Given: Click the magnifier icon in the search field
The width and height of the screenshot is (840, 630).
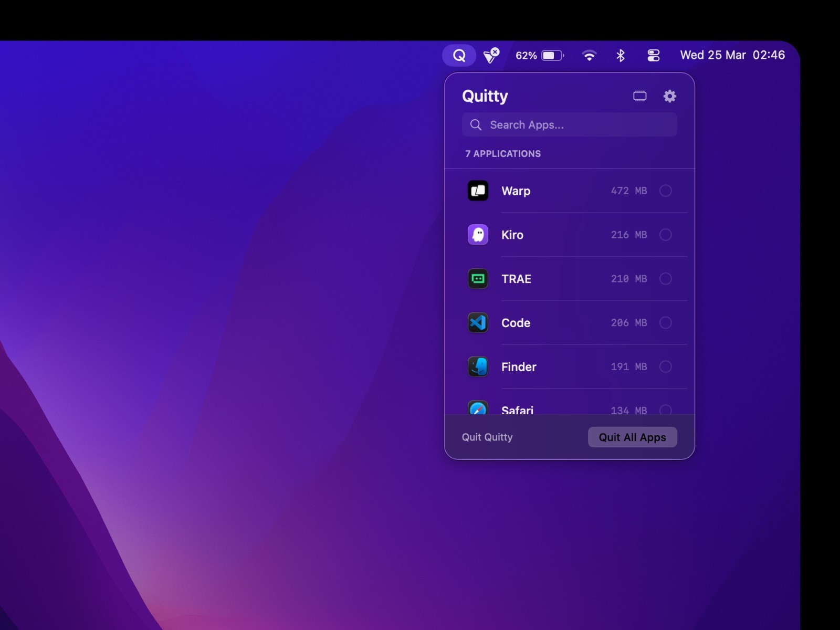Looking at the screenshot, I should [x=476, y=124].
